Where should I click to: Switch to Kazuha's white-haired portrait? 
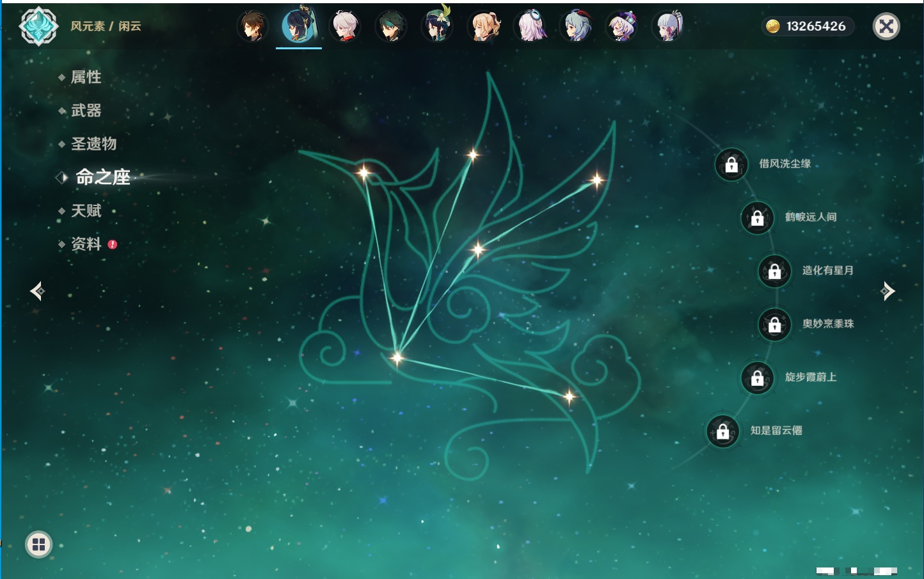345,26
